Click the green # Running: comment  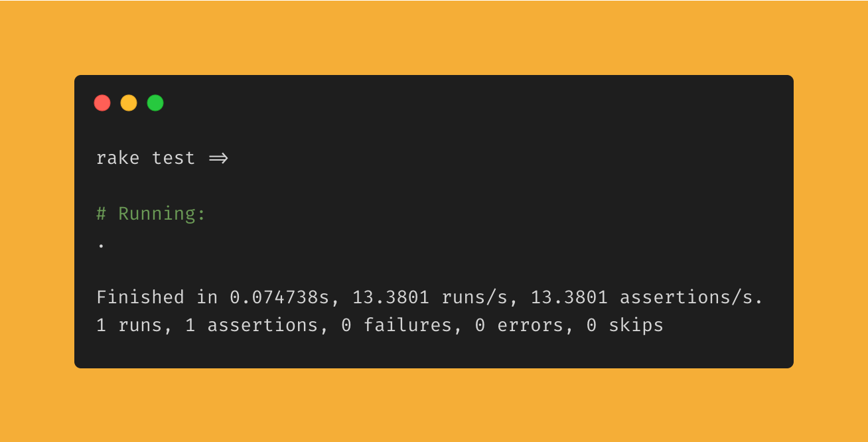[x=151, y=214]
